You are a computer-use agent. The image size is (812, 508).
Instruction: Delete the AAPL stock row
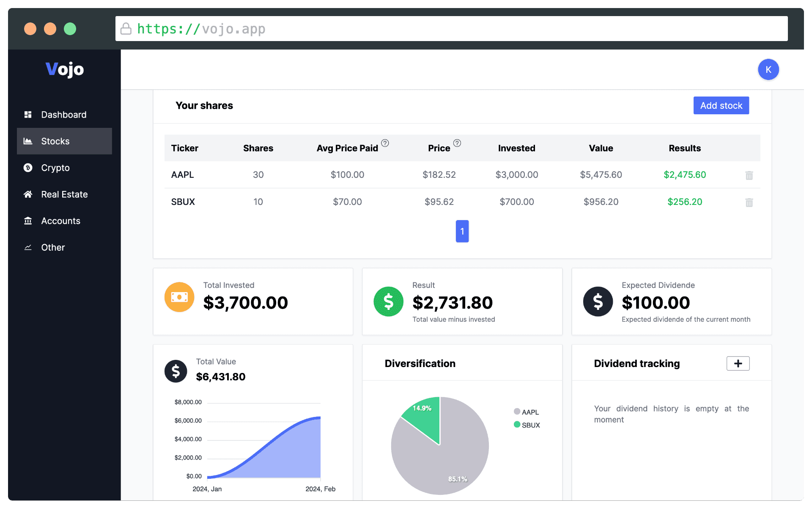click(x=749, y=175)
